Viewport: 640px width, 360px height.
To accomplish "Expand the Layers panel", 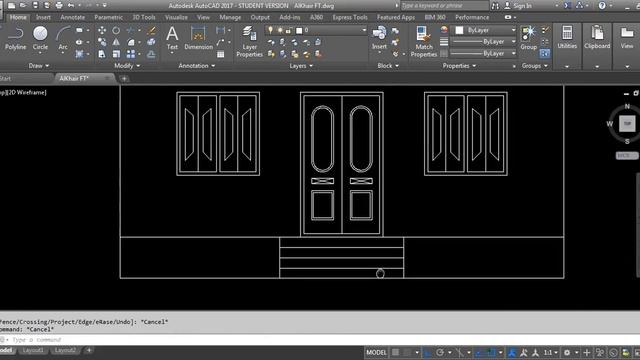I will (x=301, y=65).
